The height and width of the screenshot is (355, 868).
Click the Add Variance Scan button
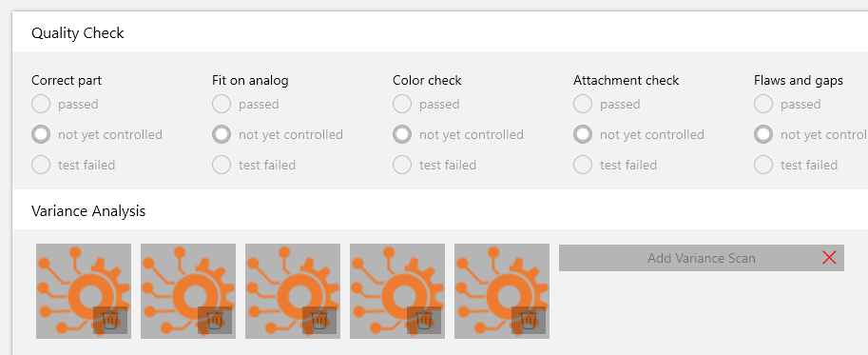[x=702, y=258]
